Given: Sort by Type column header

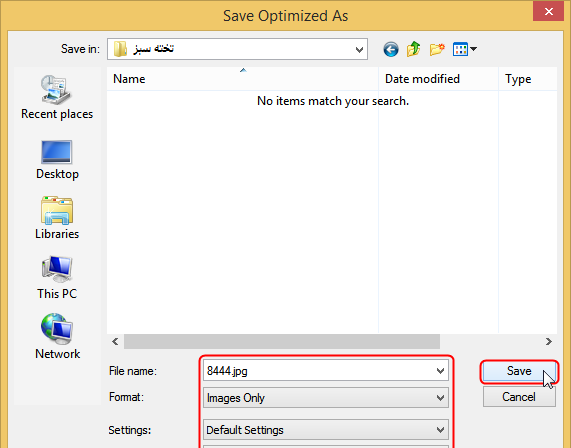Looking at the screenshot, I should [x=528, y=79].
